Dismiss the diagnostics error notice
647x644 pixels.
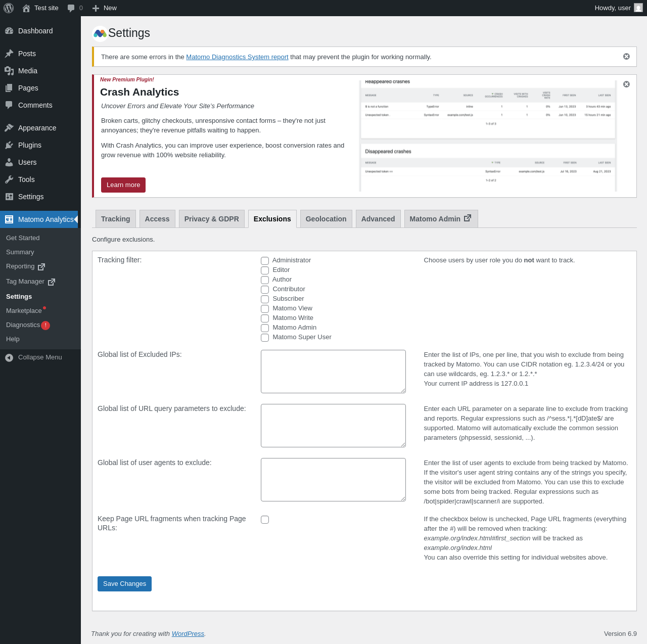626,57
